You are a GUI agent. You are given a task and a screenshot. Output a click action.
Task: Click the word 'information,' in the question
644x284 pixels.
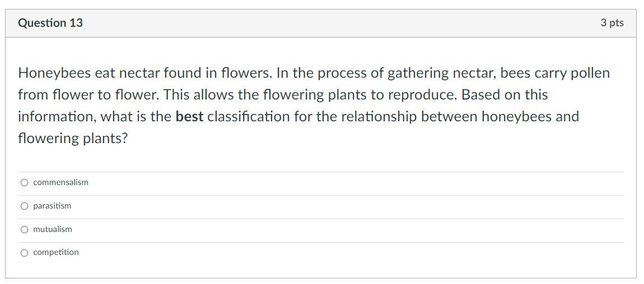[x=58, y=117]
